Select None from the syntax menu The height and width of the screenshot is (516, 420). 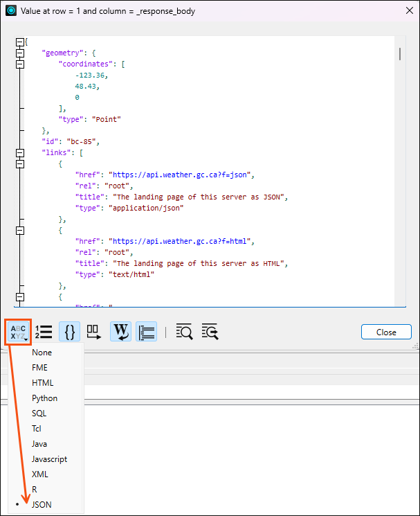tap(42, 352)
